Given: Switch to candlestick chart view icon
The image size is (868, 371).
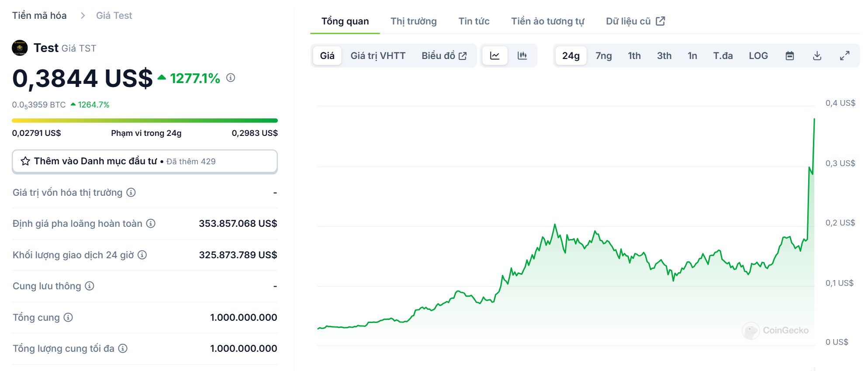Looking at the screenshot, I should (522, 55).
